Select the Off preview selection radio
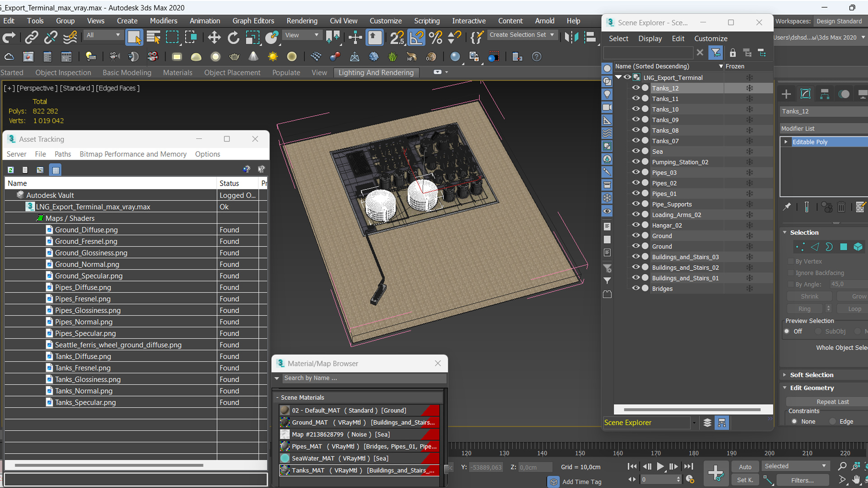The image size is (868, 488). pyautogui.click(x=787, y=331)
